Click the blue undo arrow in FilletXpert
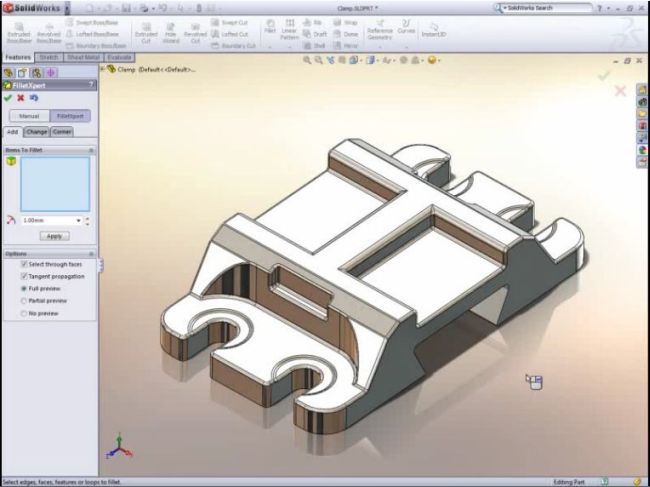 pos(34,98)
